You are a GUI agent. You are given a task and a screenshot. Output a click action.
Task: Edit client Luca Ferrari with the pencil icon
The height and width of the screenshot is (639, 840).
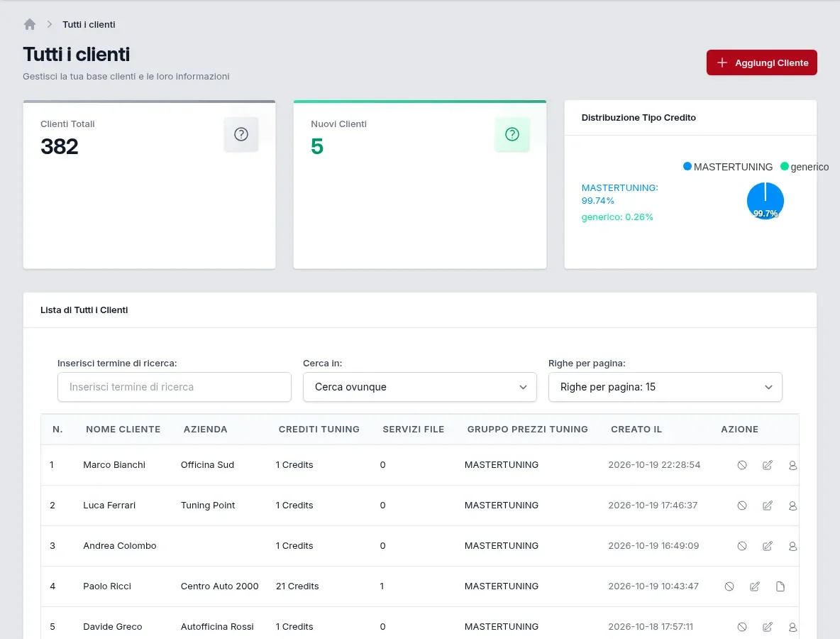(x=768, y=506)
